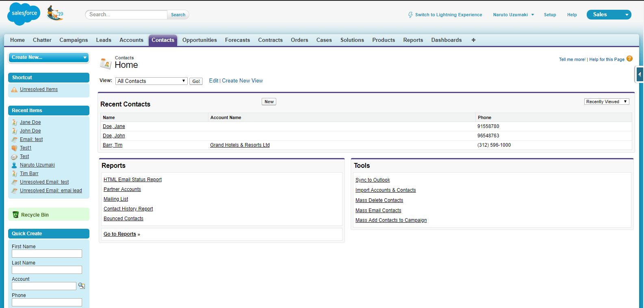
Task: Open the Mass Email Contacts link
Action: coord(378,210)
